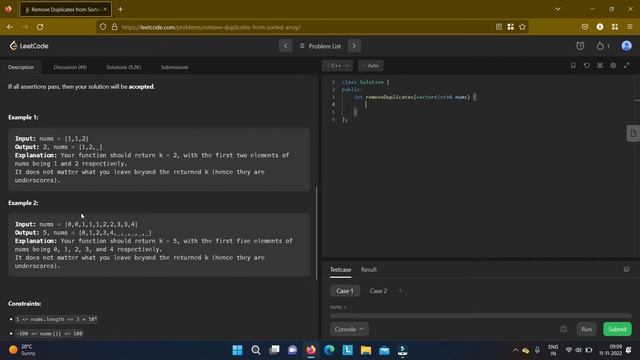This screenshot has width=640, height=360.
Task: Open the Pocket save icon
Action: click(x=585, y=27)
